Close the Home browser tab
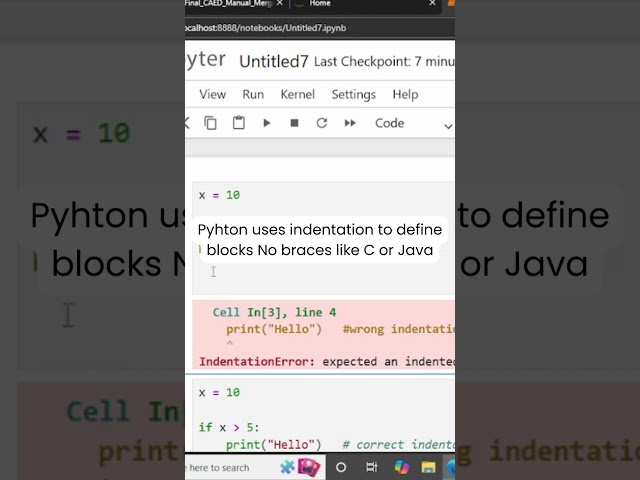The height and width of the screenshot is (480, 640). pyautogui.click(x=432, y=3)
